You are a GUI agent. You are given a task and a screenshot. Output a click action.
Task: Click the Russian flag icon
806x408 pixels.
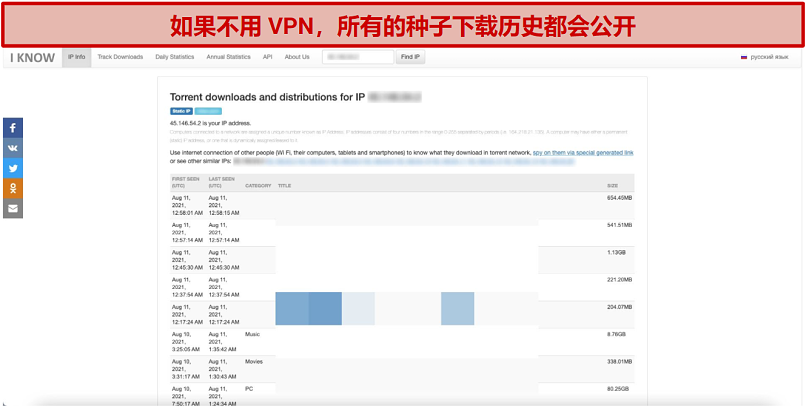pyautogui.click(x=743, y=57)
